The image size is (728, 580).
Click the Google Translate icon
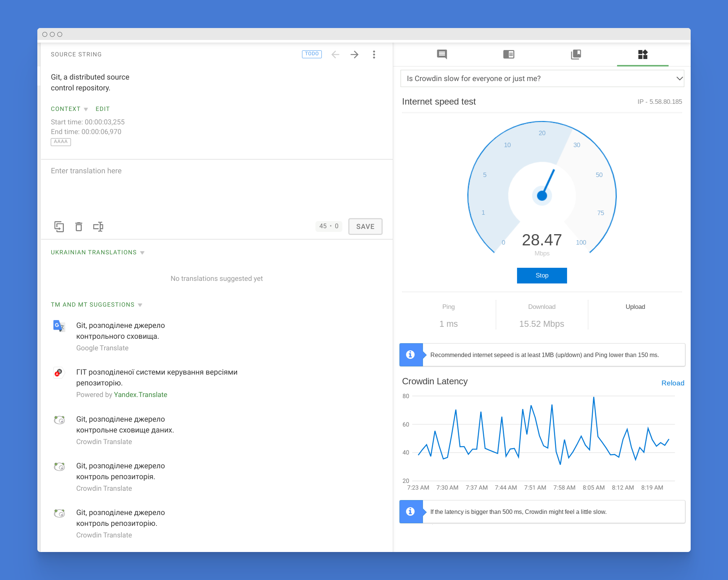(x=59, y=326)
